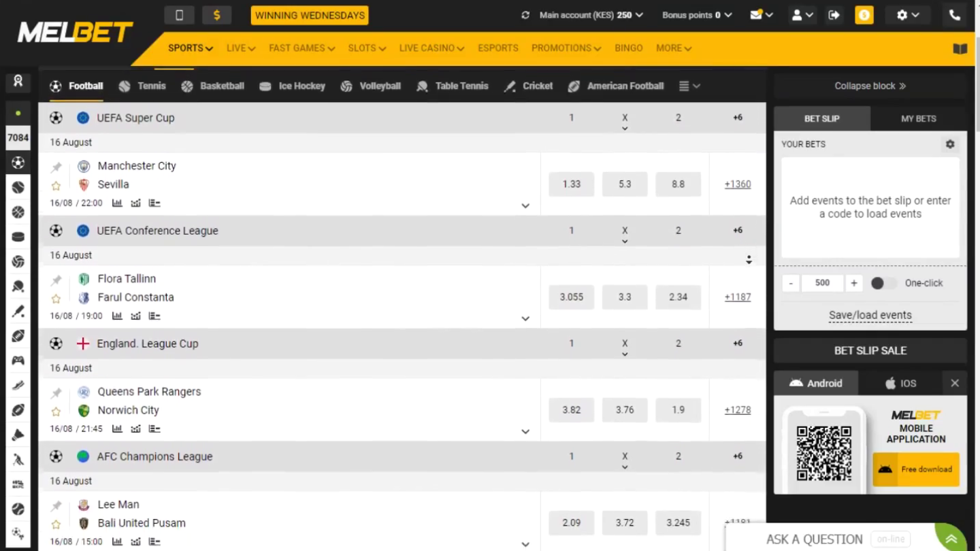Click the bet amount input field

822,283
